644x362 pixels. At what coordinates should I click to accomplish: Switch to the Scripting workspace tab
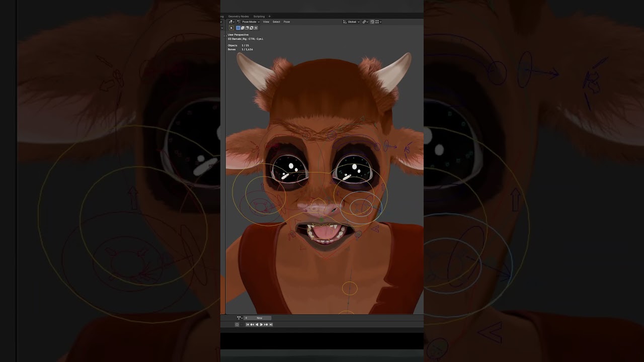(x=259, y=17)
